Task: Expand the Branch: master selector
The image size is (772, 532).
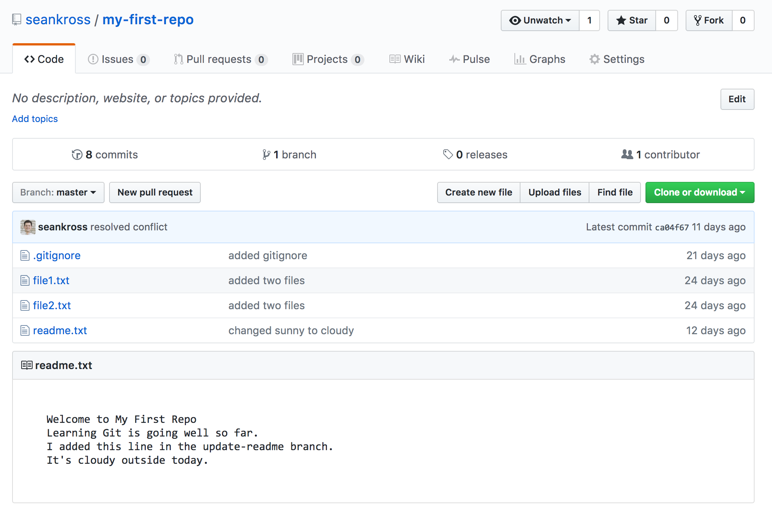Action: point(58,192)
